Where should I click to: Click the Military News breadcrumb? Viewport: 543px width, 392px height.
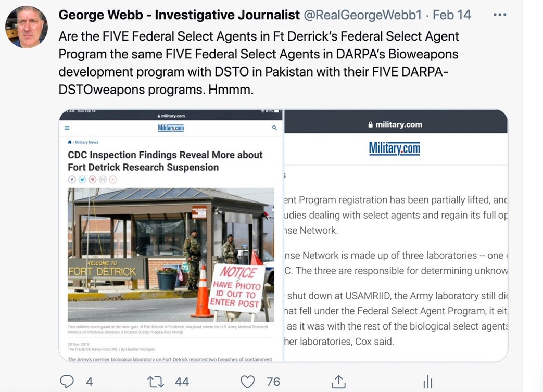(86, 142)
